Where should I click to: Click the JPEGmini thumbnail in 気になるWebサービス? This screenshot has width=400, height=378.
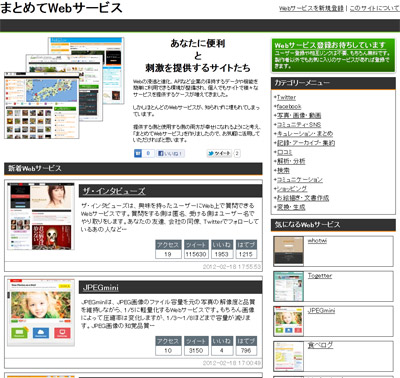289,321
